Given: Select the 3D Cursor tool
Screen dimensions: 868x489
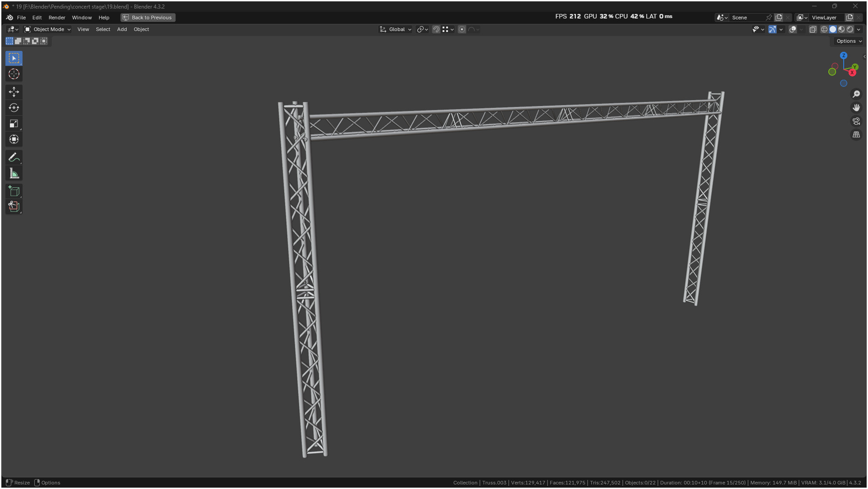Looking at the screenshot, I should [x=14, y=74].
